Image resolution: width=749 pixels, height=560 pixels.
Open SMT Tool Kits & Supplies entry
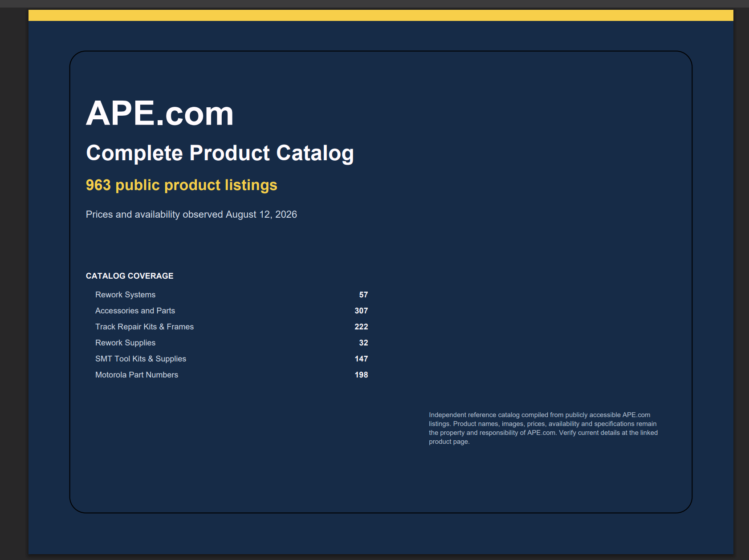click(x=141, y=359)
